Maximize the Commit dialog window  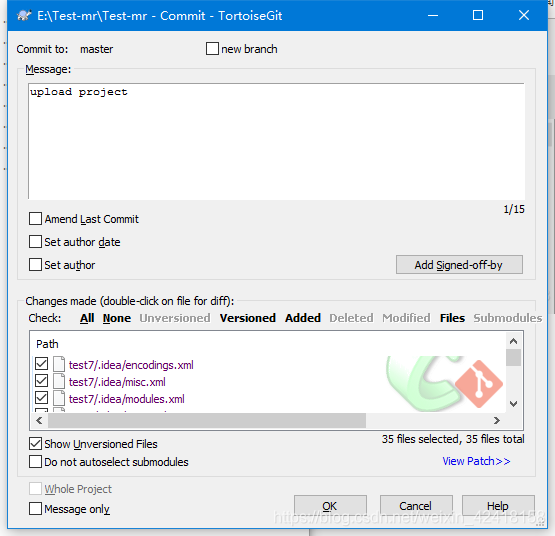click(x=478, y=15)
